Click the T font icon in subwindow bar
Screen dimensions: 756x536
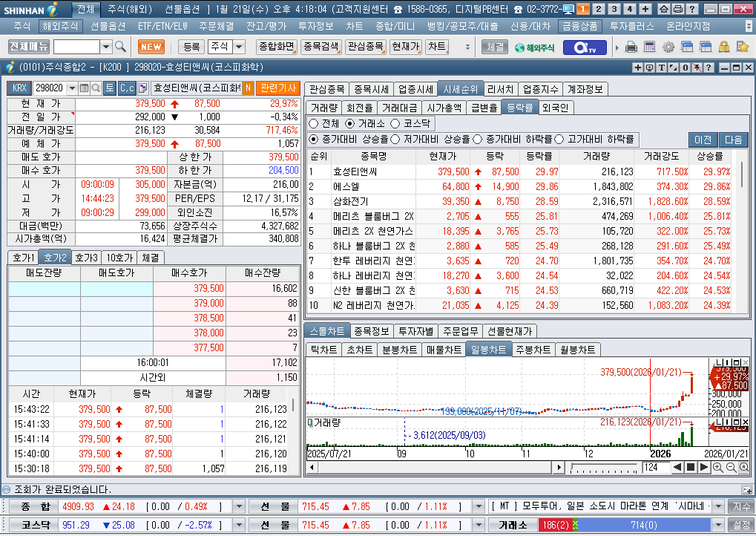(x=662, y=68)
